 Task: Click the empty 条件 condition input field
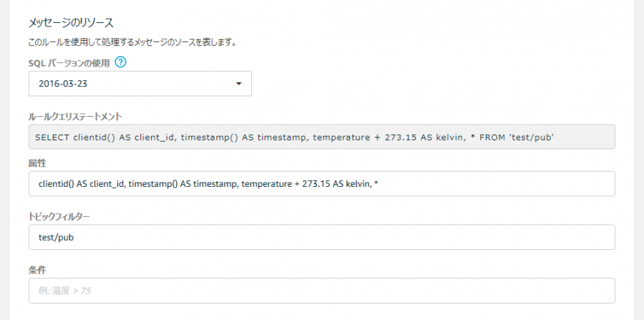(x=321, y=291)
